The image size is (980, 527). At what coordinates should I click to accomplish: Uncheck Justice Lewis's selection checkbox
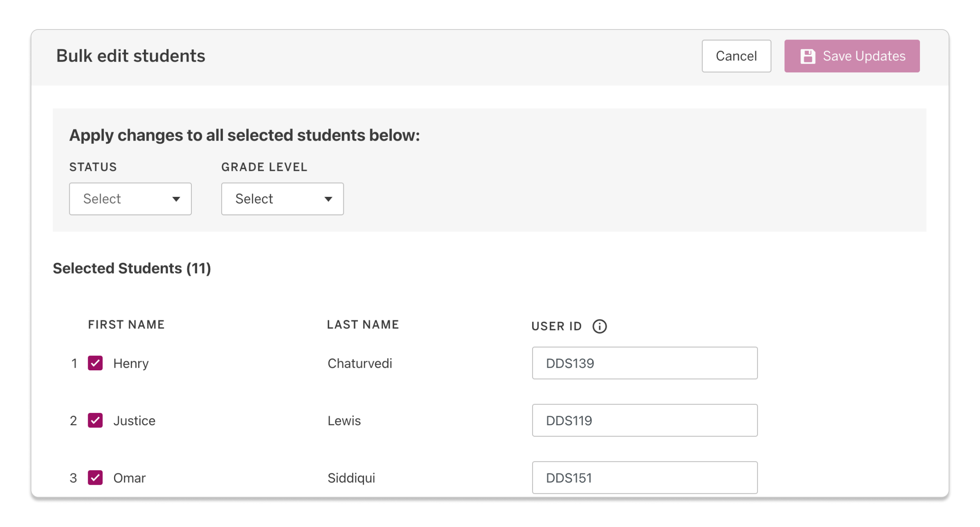[x=95, y=421]
